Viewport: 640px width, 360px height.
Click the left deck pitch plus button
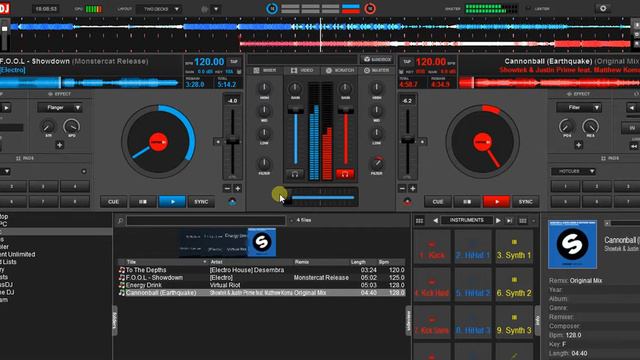[x=238, y=188]
